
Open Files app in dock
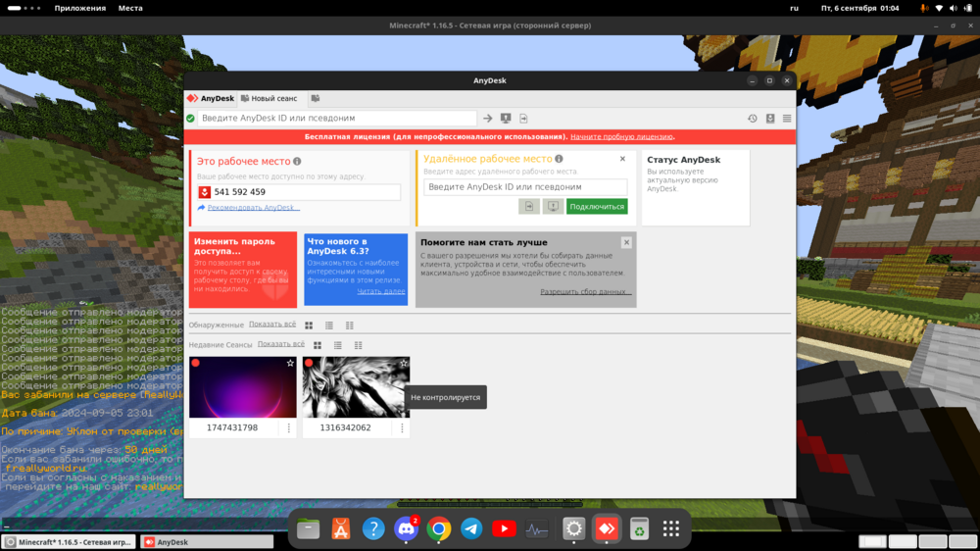[x=308, y=529]
